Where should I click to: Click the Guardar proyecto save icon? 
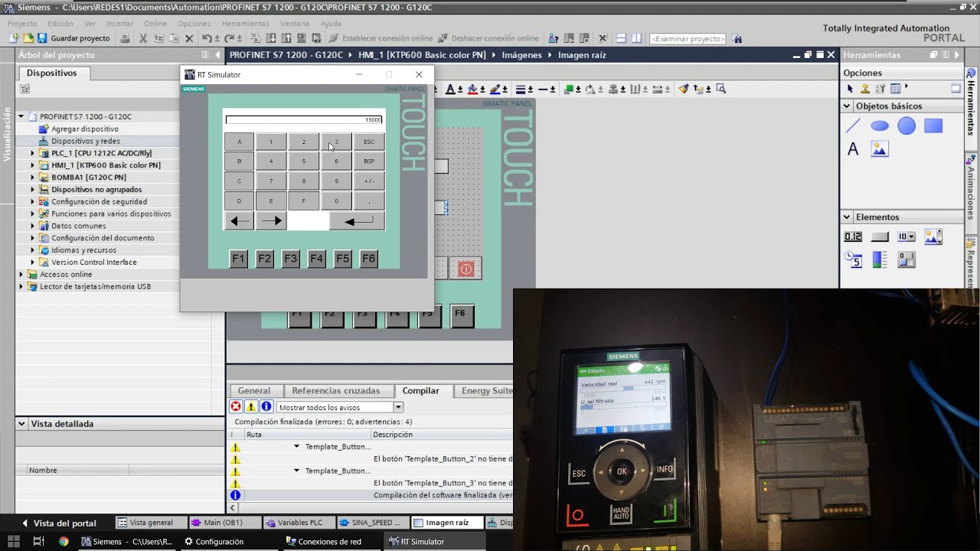[41, 38]
